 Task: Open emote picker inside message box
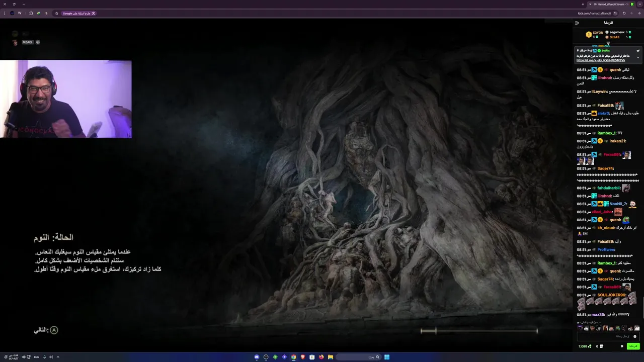tap(635, 336)
